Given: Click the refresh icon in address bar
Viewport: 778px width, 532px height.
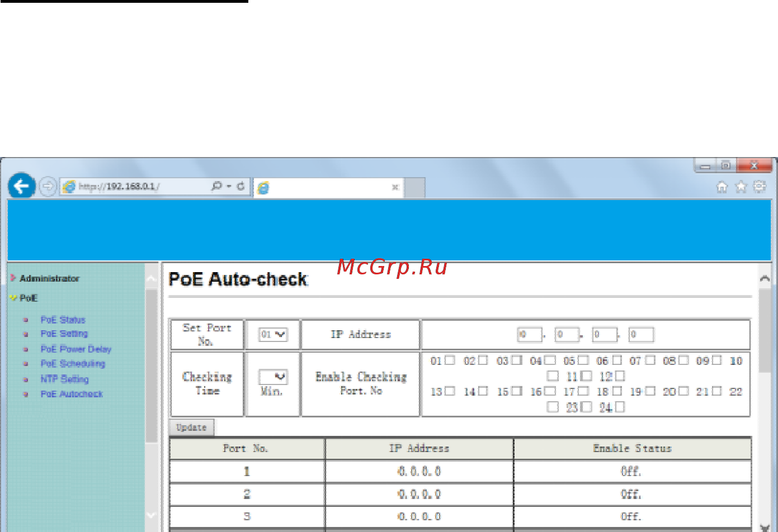Looking at the screenshot, I should coord(241,186).
